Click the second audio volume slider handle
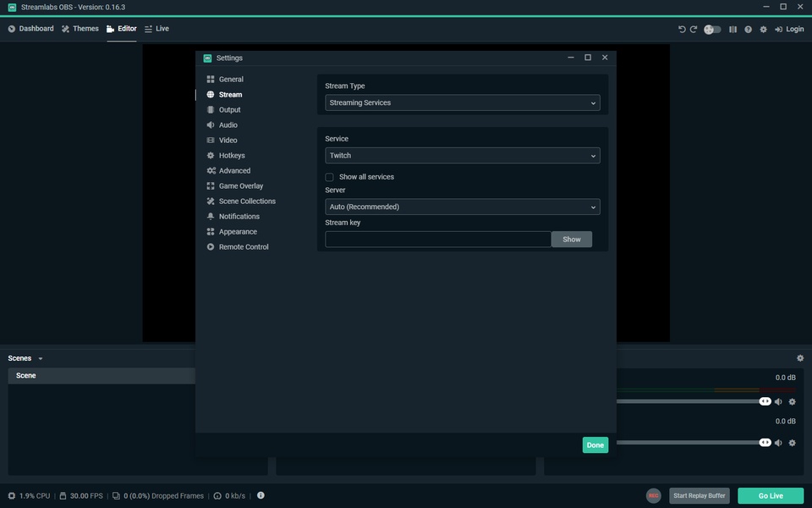Image resolution: width=812 pixels, height=508 pixels. click(x=765, y=442)
